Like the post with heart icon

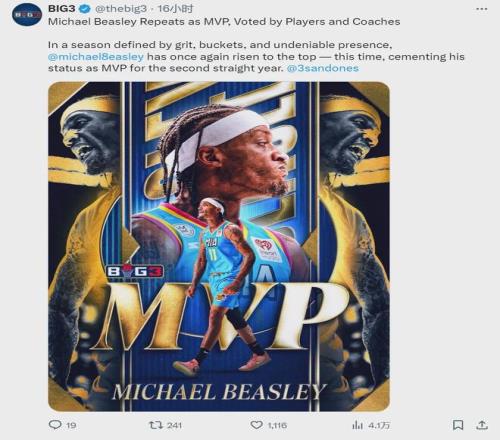pyautogui.click(x=256, y=425)
